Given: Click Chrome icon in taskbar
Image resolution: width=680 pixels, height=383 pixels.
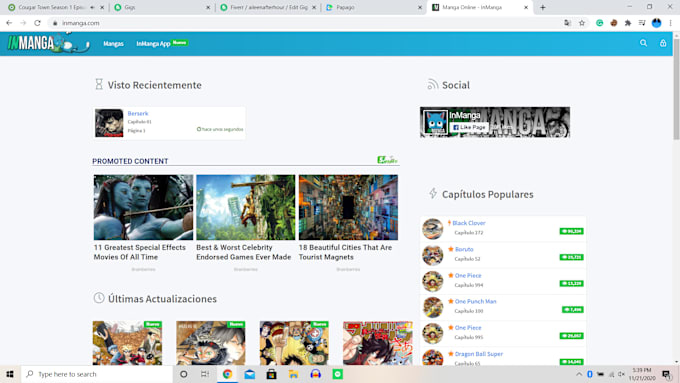Looking at the screenshot, I should click(227, 374).
